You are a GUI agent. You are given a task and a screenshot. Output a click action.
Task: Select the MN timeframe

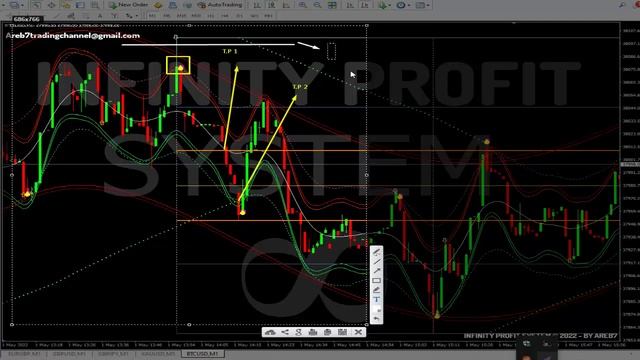[268, 16]
